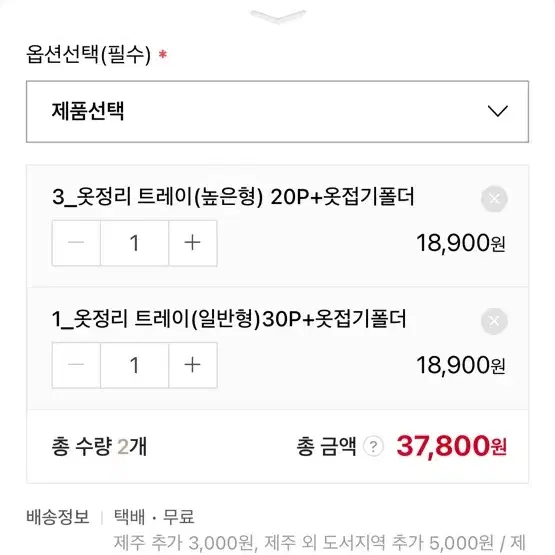This screenshot has width=555, height=555.
Task: Select quantity field of 일반형 30P item
Action: [135, 365]
